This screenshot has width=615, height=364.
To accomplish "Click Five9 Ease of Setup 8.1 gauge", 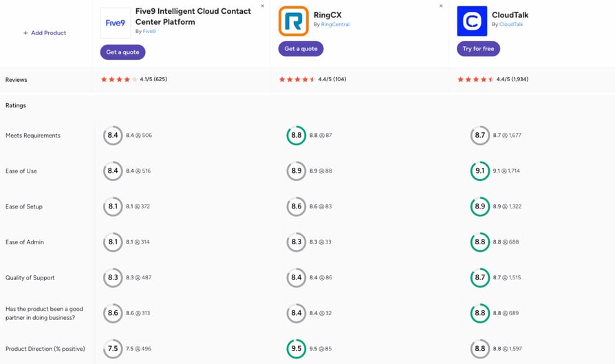I will 113,206.
